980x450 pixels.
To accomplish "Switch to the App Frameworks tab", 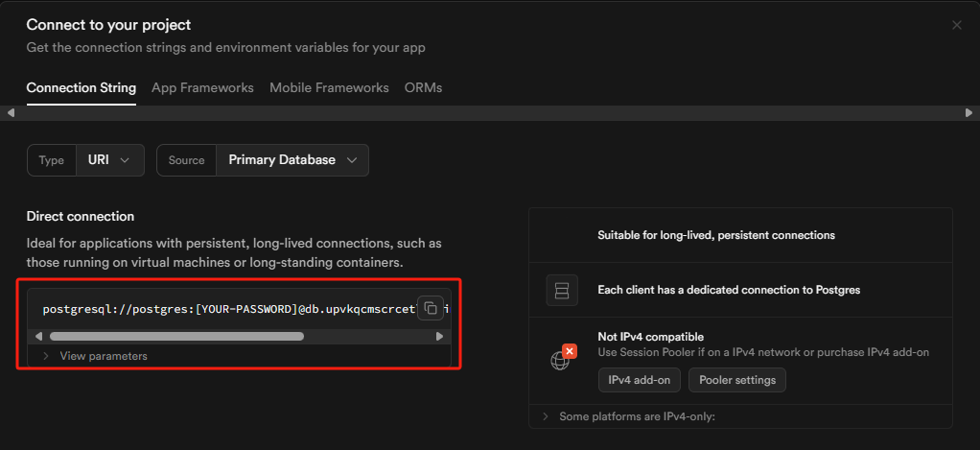I will tap(202, 88).
